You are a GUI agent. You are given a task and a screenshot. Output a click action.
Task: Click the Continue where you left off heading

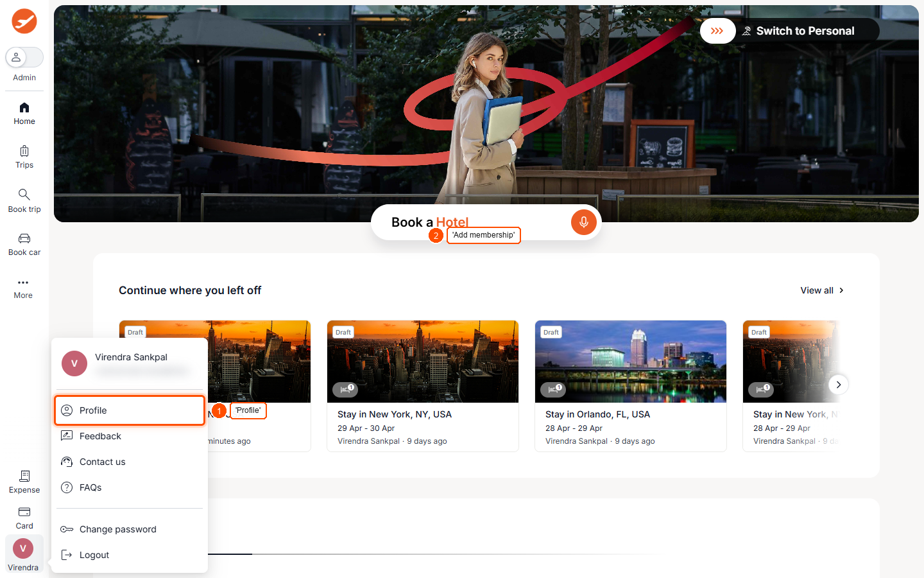click(x=190, y=290)
